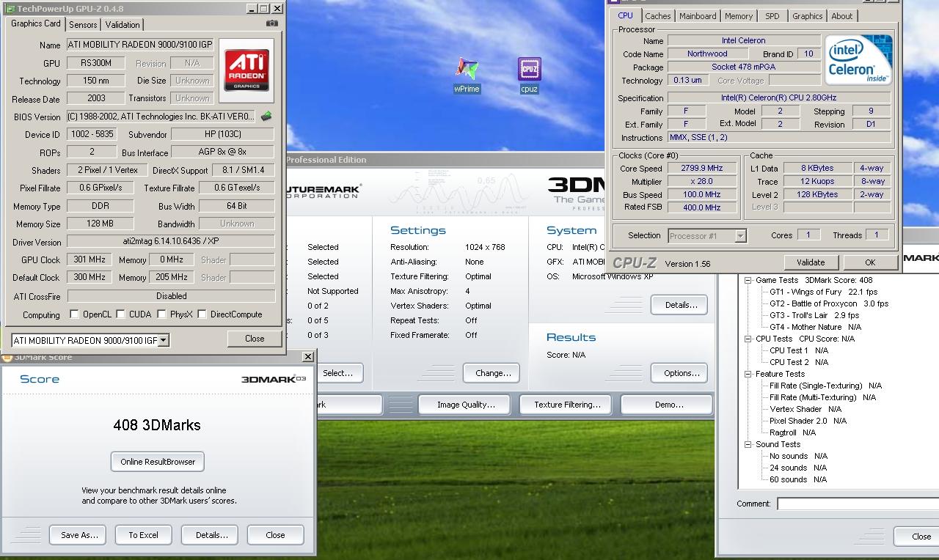939x560 pixels.
Task: Toggle the DirectCompute checkbox
Action: [202, 314]
